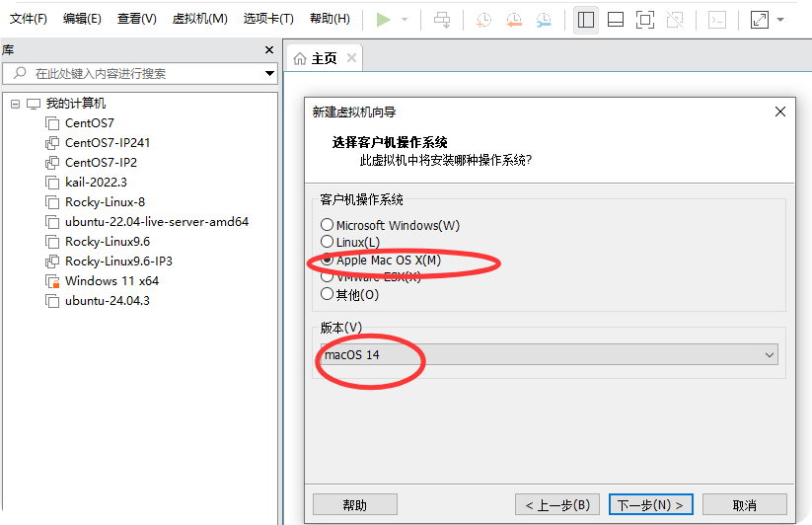
Task: Toggle the thumbnail bar view icon
Action: [616, 20]
